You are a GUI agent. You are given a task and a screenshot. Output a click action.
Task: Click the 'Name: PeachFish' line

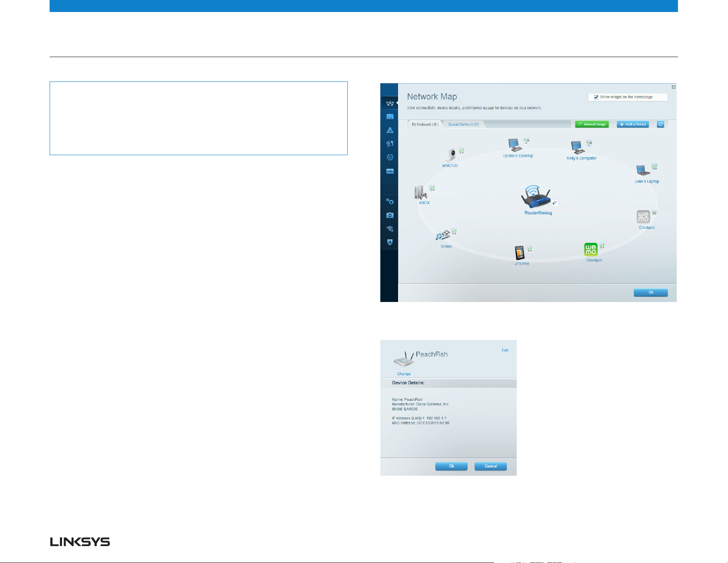407,400
